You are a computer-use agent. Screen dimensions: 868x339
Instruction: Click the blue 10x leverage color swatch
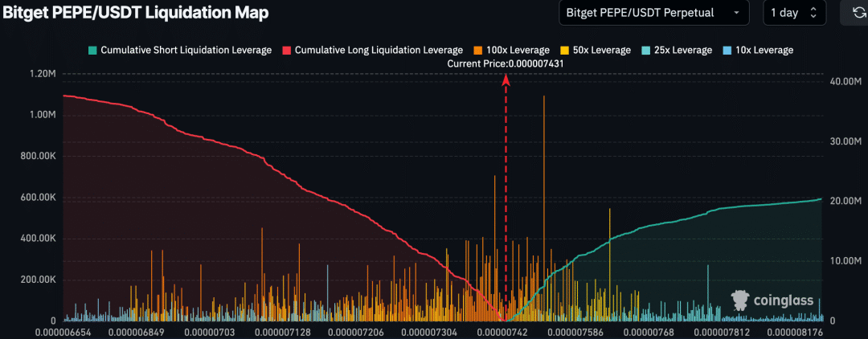pyautogui.click(x=727, y=51)
